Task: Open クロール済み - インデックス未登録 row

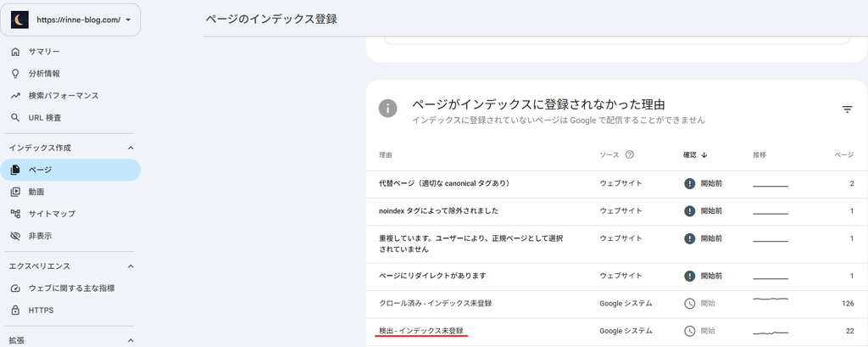Action: [616, 303]
